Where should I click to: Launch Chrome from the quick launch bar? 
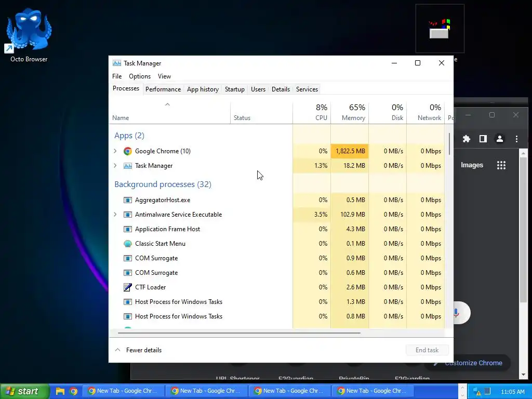pos(73,391)
